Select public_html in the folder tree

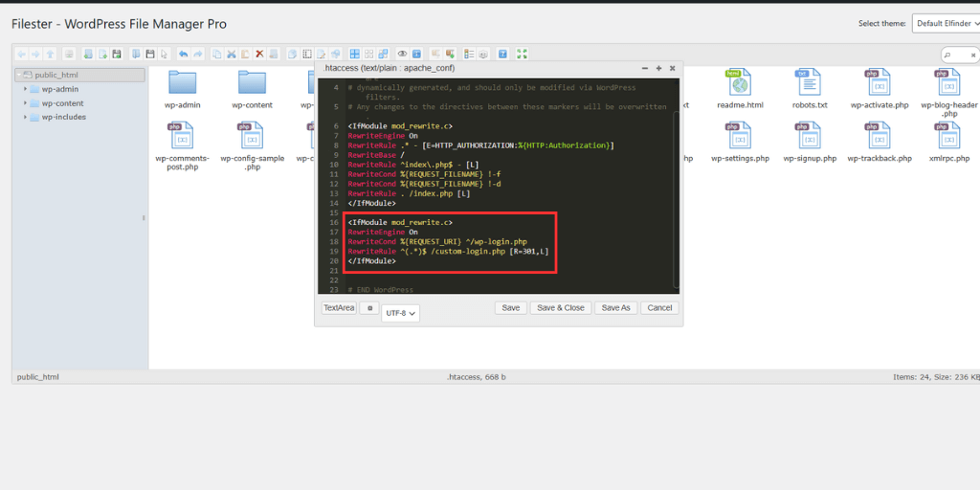80,75
